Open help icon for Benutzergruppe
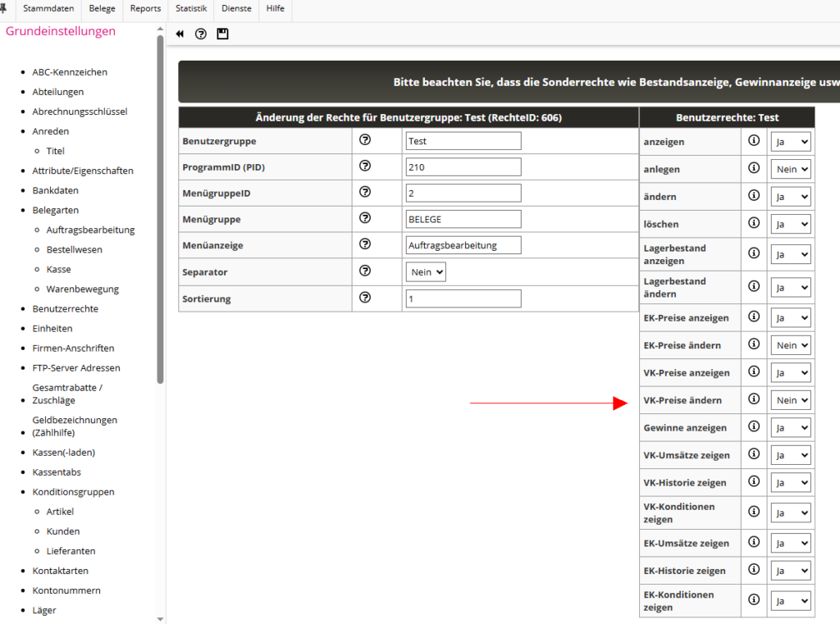 [x=365, y=139]
